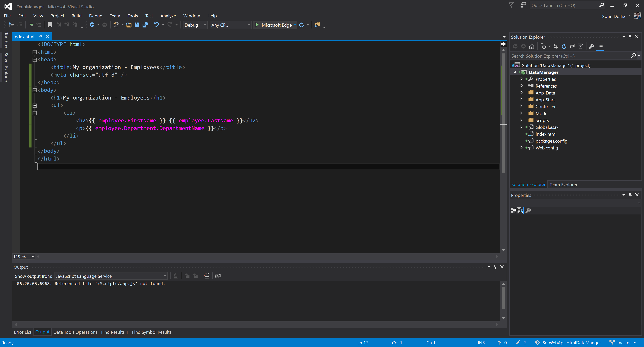Click the feedback icon beside Quick Launch

[x=523, y=5]
